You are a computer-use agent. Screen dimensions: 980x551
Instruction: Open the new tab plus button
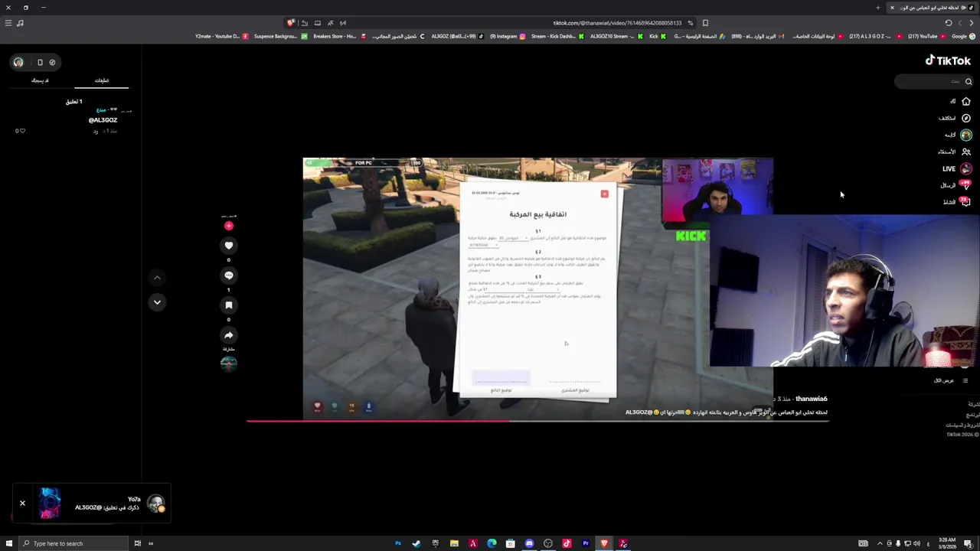point(878,8)
